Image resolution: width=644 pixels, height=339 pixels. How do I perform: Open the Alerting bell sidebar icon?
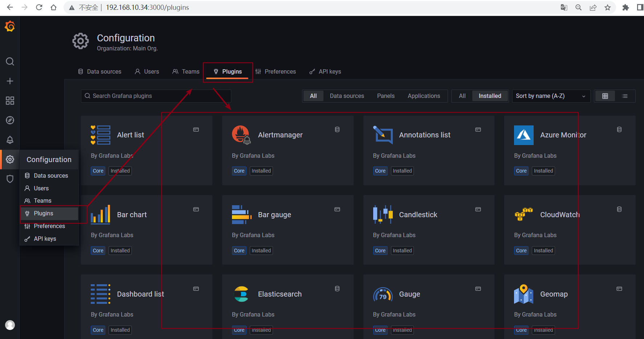(x=10, y=140)
